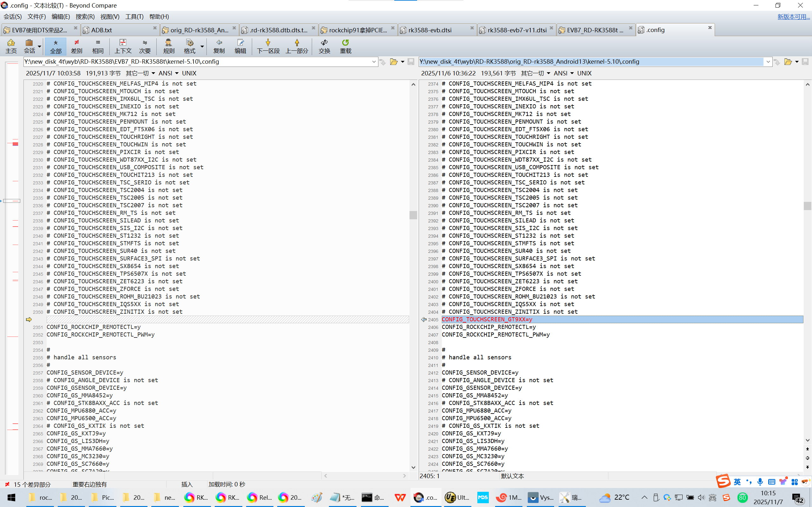
Task: Toggle Show All (全部) display filter
Action: pos(56,46)
